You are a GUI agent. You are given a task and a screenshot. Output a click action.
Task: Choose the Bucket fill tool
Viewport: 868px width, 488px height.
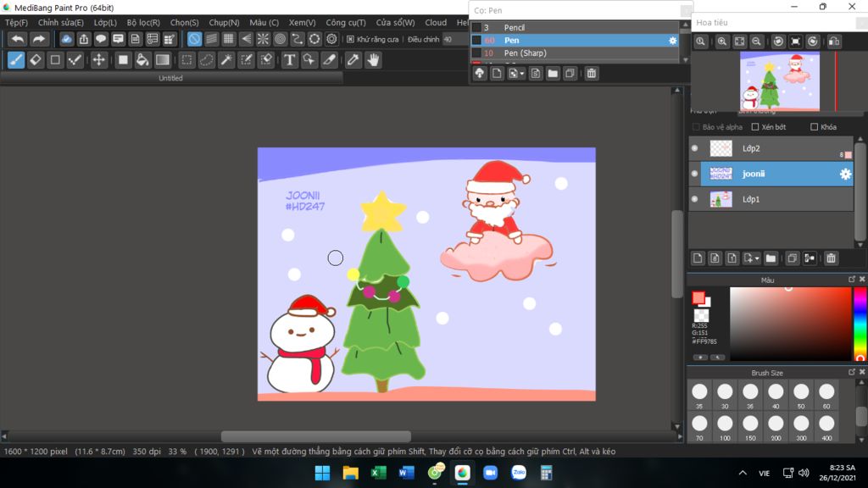pos(142,60)
